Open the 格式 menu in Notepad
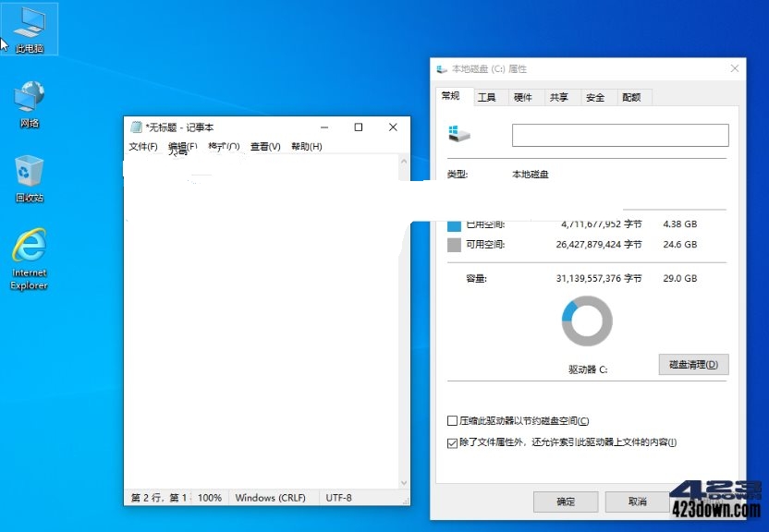The image size is (769, 532). coord(222,146)
